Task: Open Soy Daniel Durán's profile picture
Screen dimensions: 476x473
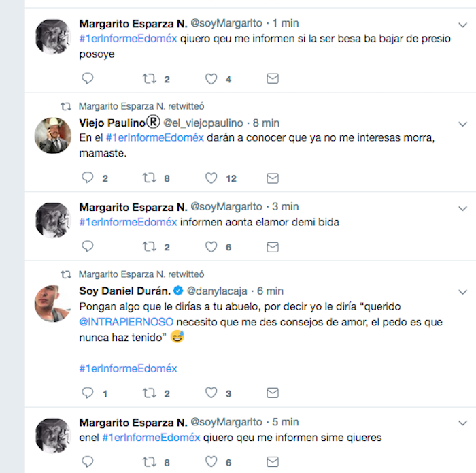Action: [x=52, y=304]
